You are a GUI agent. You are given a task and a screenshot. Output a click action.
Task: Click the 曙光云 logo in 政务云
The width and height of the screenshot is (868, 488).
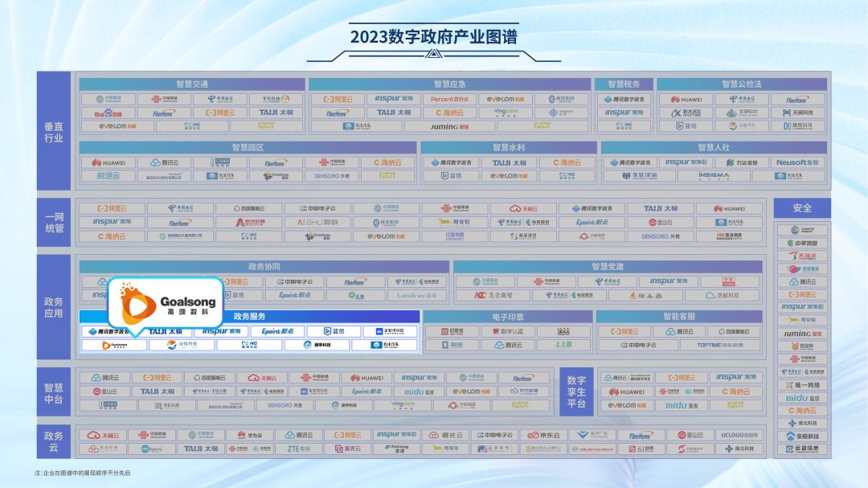(445, 436)
